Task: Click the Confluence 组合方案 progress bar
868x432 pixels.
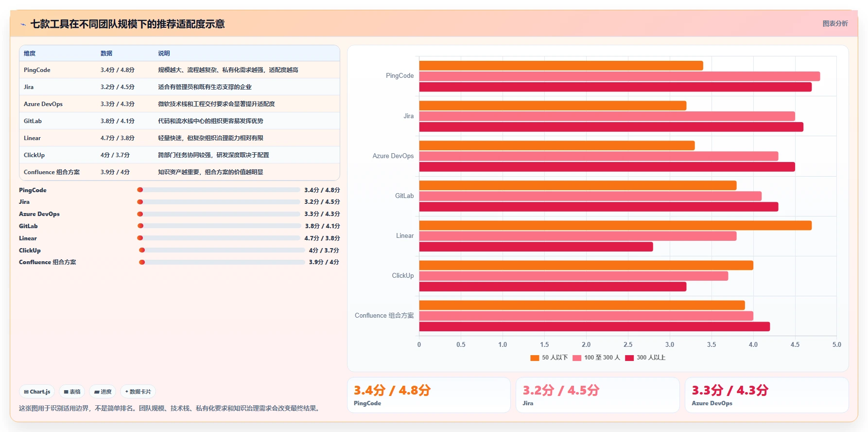Action: (x=222, y=262)
